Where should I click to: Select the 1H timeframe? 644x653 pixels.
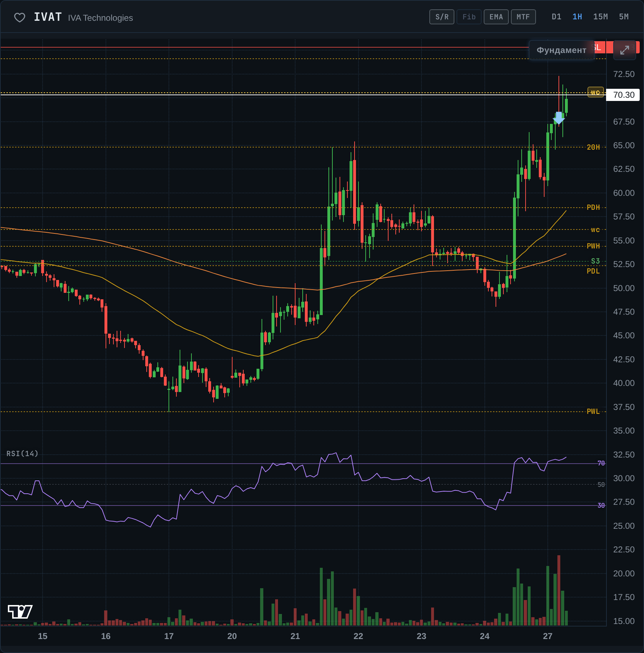coord(577,17)
